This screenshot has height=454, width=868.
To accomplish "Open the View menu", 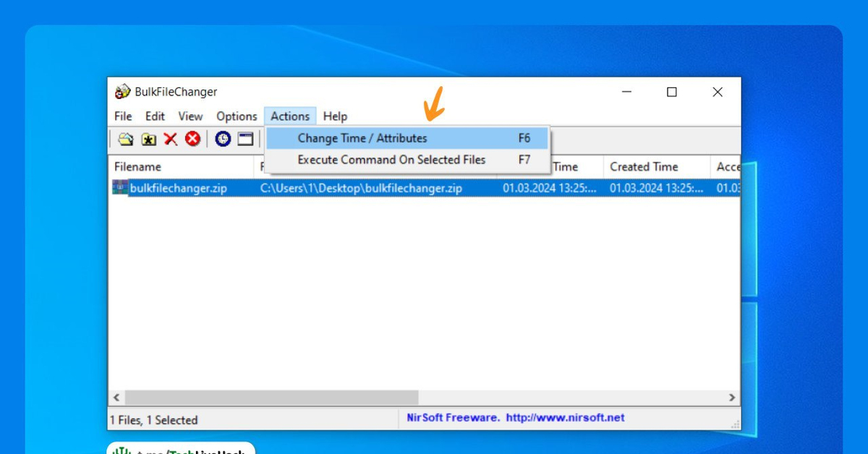I will 190,116.
